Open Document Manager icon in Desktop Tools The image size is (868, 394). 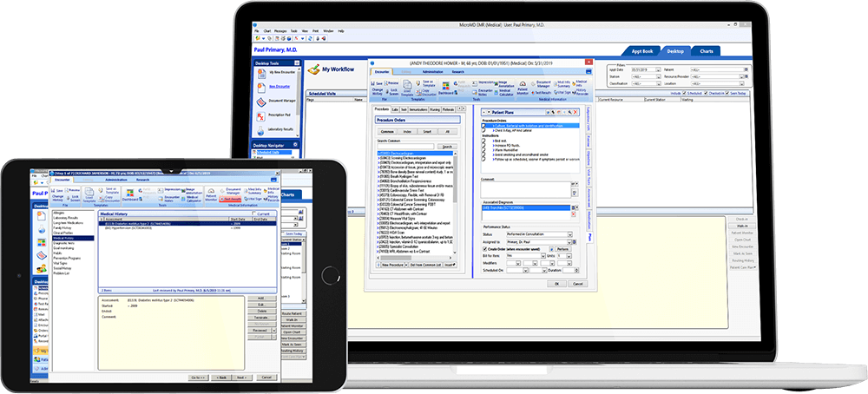[x=260, y=101]
